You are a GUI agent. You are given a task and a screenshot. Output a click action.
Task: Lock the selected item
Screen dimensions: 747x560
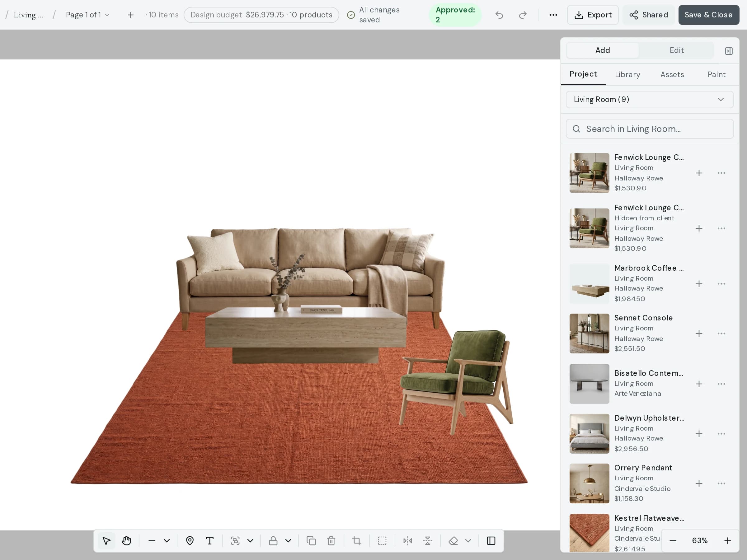point(273,541)
